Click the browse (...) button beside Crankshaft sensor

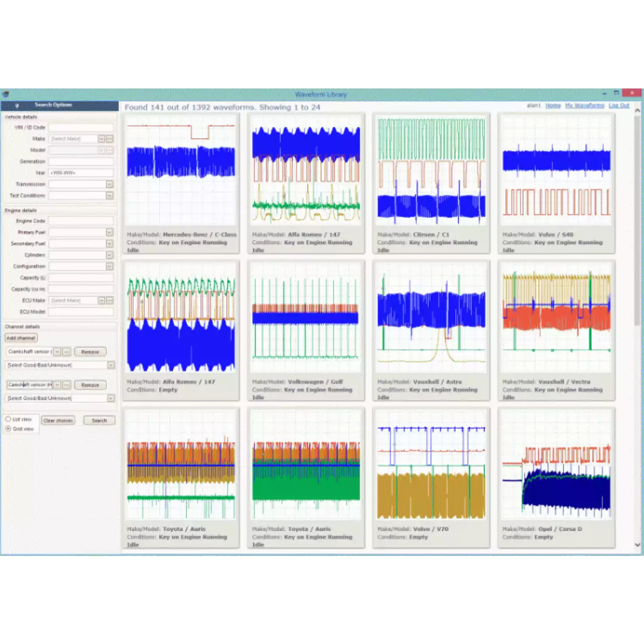67,352
